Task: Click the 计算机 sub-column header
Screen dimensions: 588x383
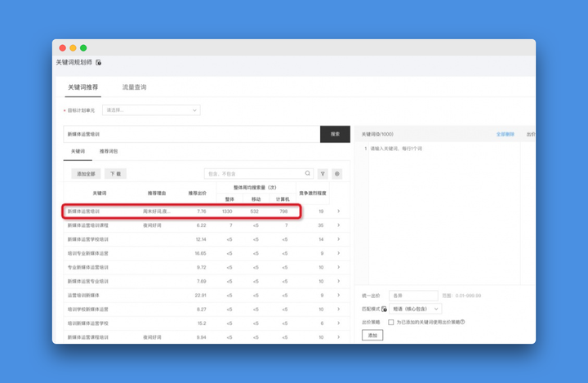Action: tap(283, 199)
